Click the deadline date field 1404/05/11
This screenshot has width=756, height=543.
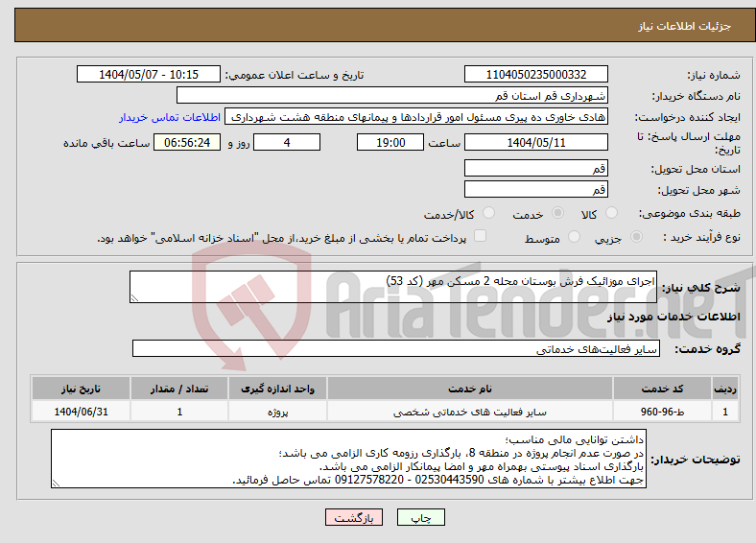coord(535,143)
